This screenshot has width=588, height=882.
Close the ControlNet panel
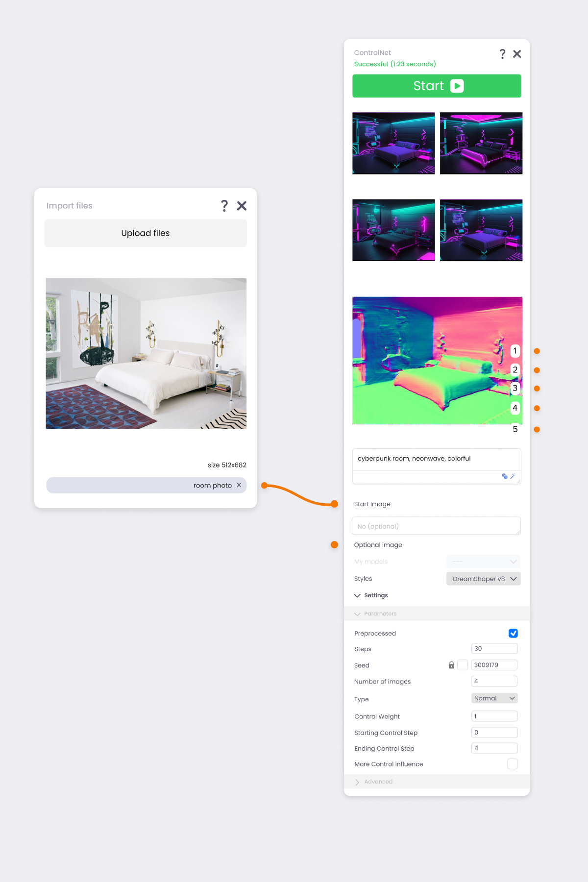[x=517, y=54]
